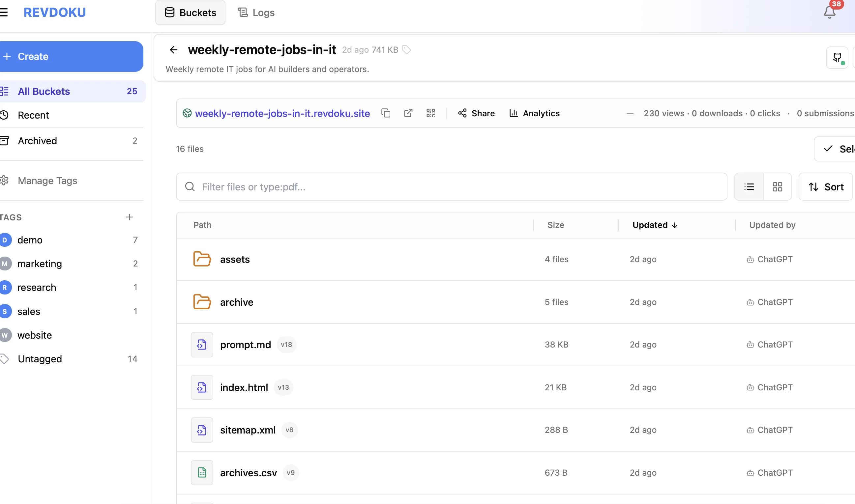Viewport: 855px width, 504px height.
Task: Click the REVDOKU logo
Action: 55,13
